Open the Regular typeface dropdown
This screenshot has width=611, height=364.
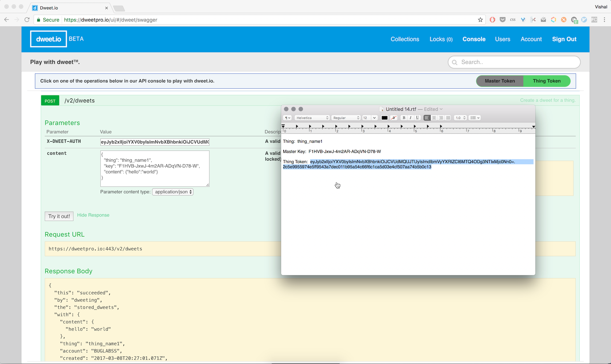(x=346, y=118)
